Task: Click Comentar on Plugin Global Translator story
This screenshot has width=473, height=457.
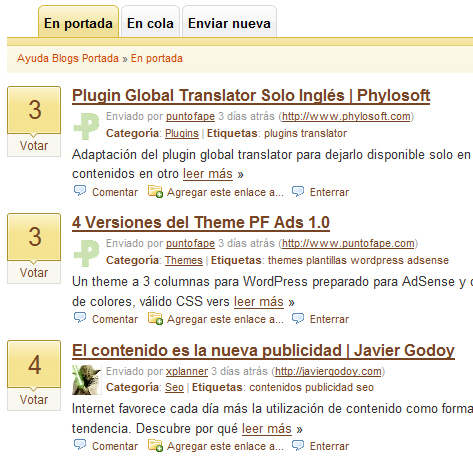Action: [x=115, y=192]
